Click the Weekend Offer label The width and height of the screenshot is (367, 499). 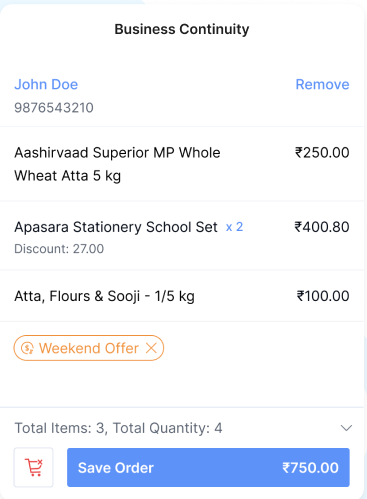tap(89, 348)
